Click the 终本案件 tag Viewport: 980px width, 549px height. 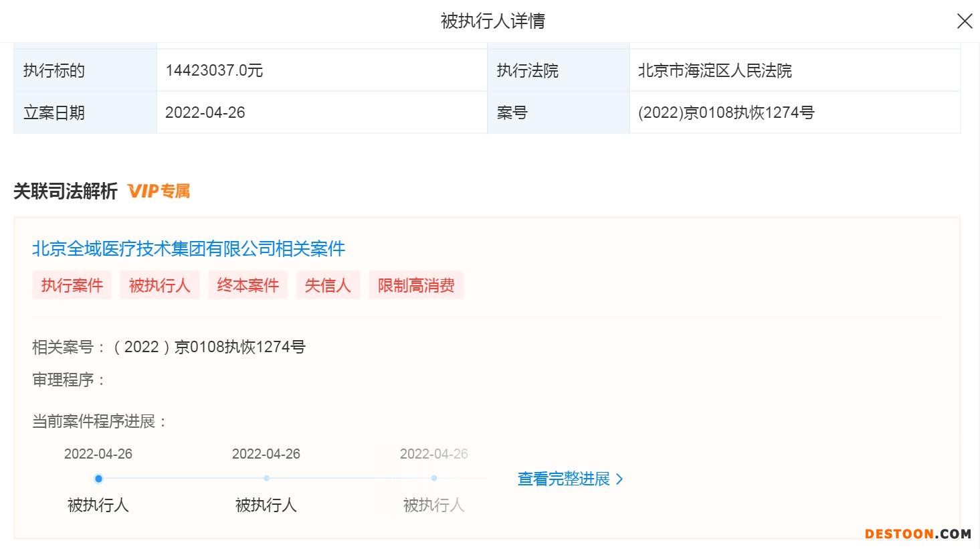[x=248, y=285]
